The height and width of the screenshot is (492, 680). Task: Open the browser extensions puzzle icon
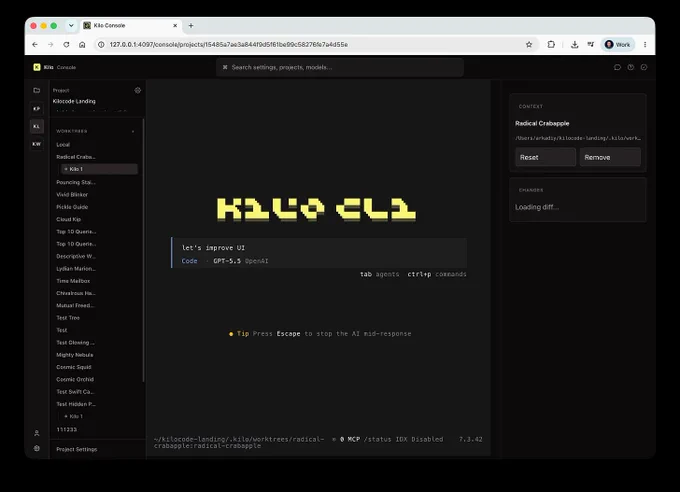coord(551,44)
